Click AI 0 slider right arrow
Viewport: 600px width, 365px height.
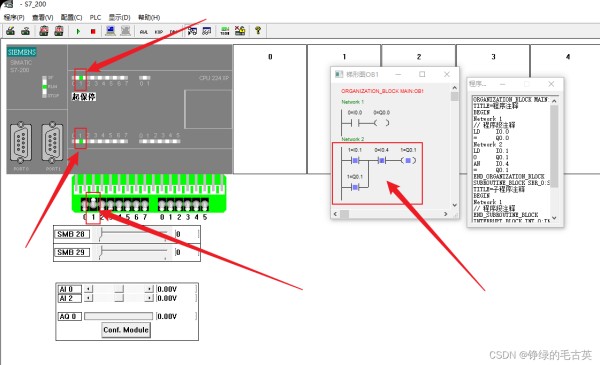pyautogui.click(x=149, y=289)
